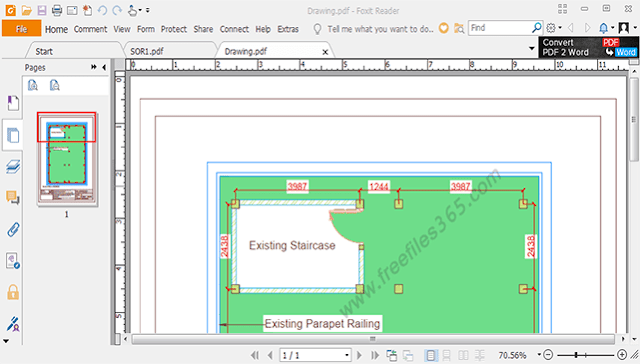Open the View ribbon tab
This screenshot has height=364, width=640.
[122, 29]
